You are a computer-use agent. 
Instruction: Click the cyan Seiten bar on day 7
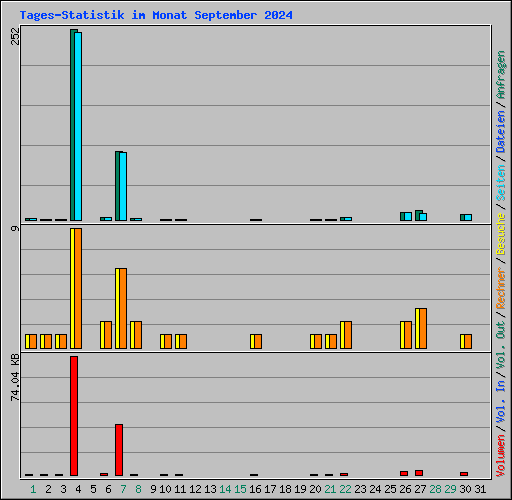[123, 186]
